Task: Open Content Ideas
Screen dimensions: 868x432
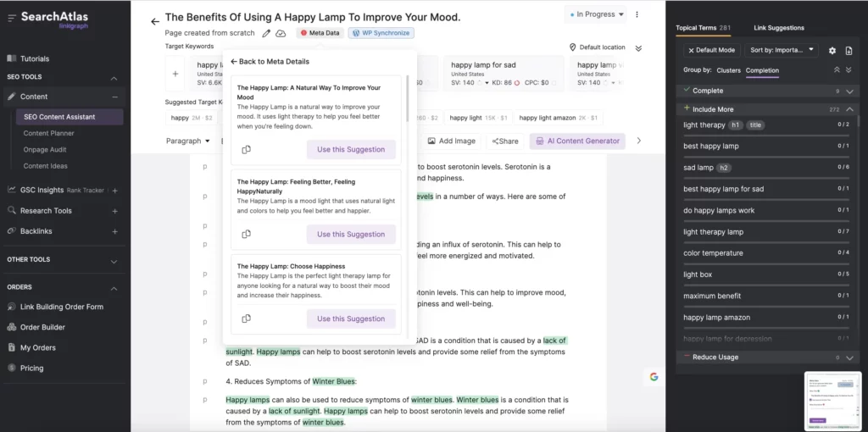Action: pos(46,166)
